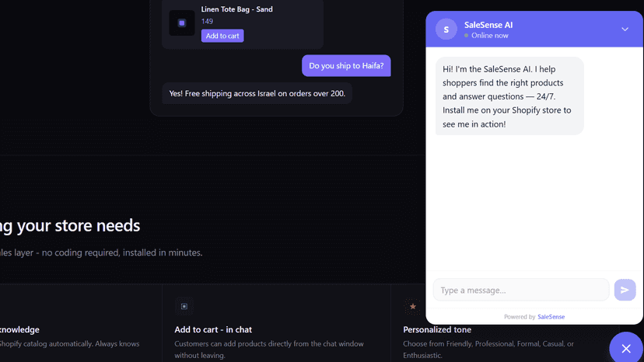This screenshot has height=362, width=644.
Task: Click the no coding required subtitle text
Action: [x=101, y=252]
